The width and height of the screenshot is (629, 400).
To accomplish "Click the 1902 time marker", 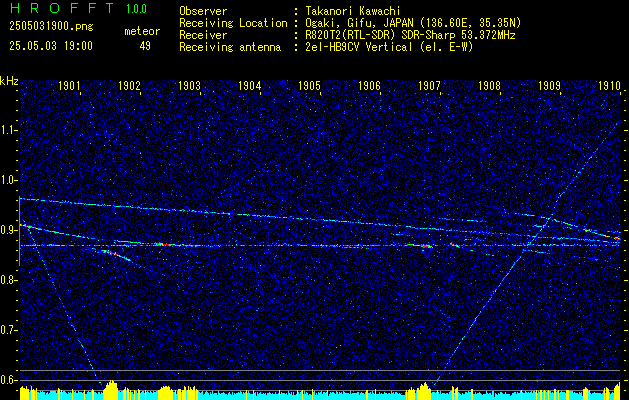I will tap(129, 85).
